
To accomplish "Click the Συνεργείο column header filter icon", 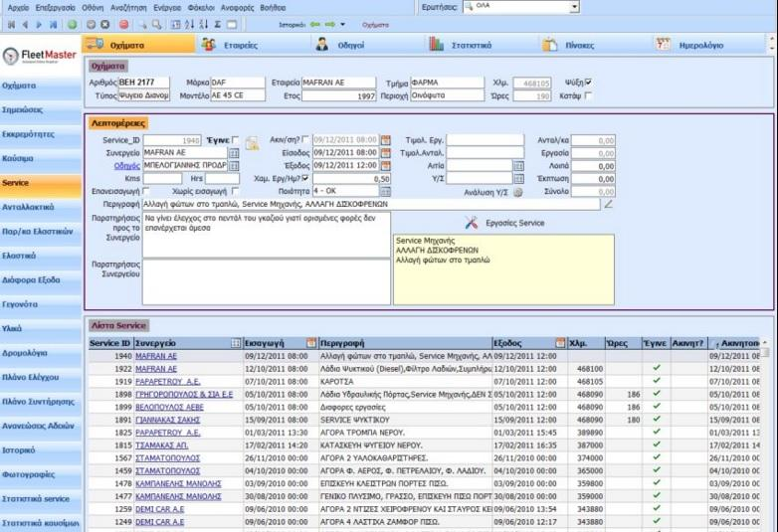I will [x=236, y=343].
